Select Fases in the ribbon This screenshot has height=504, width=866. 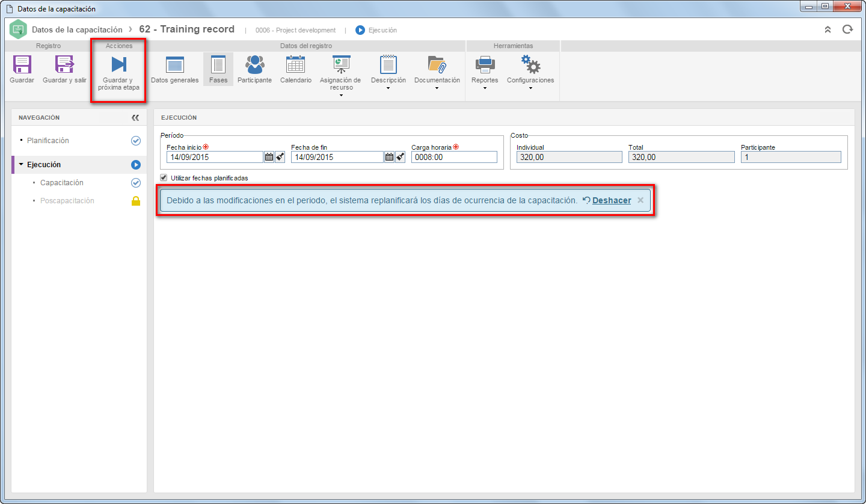(218, 69)
